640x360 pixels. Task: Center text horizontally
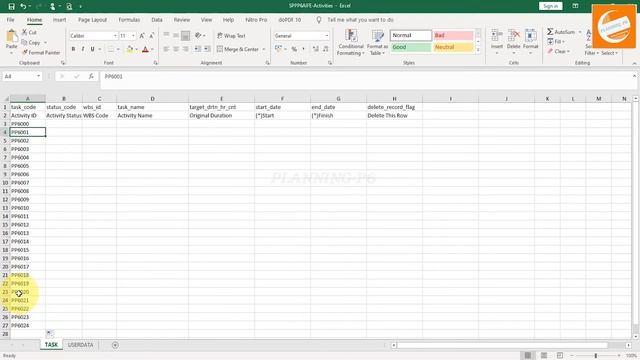pos(176,49)
